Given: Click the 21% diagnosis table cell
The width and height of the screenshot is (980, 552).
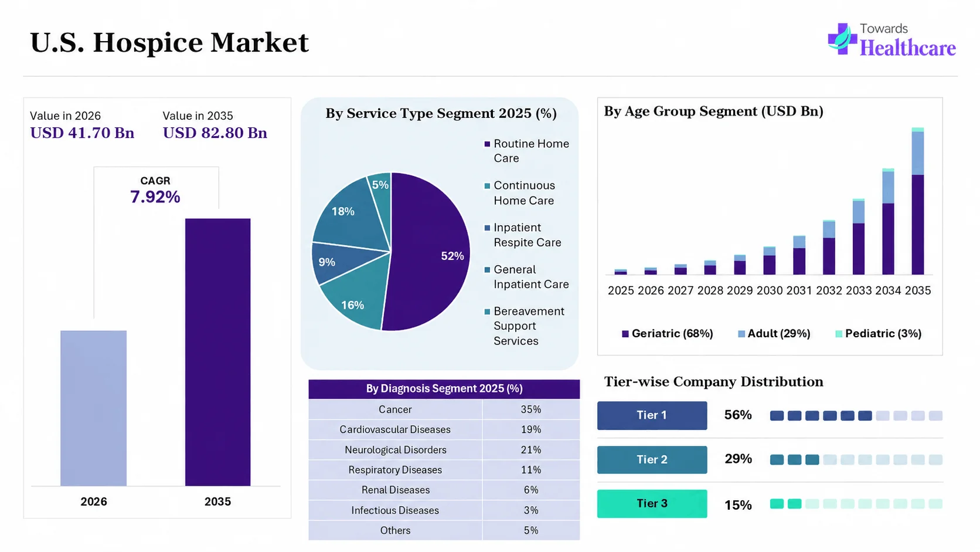Looking at the screenshot, I should pyautogui.click(x=531, y=450).
